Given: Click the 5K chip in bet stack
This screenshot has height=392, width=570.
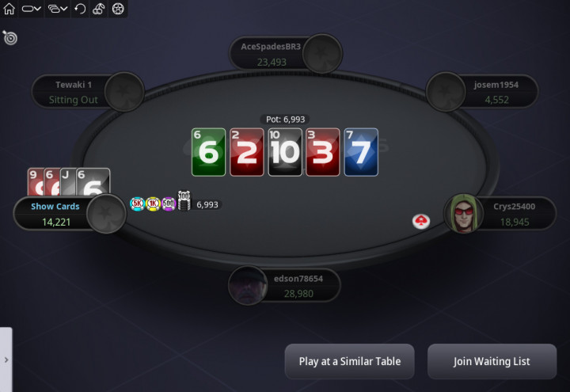Looking at the screenshot, I should 137,204.
